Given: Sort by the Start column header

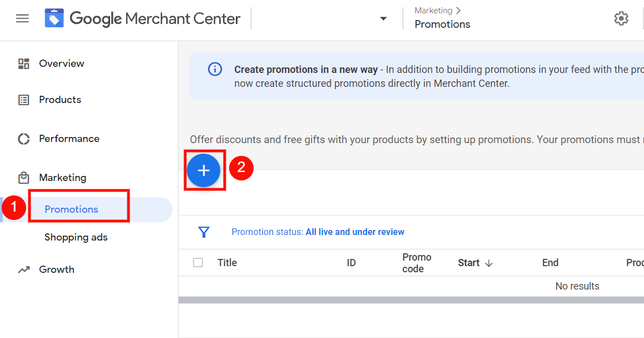Looking at the screenshot, I should (469, 263).
